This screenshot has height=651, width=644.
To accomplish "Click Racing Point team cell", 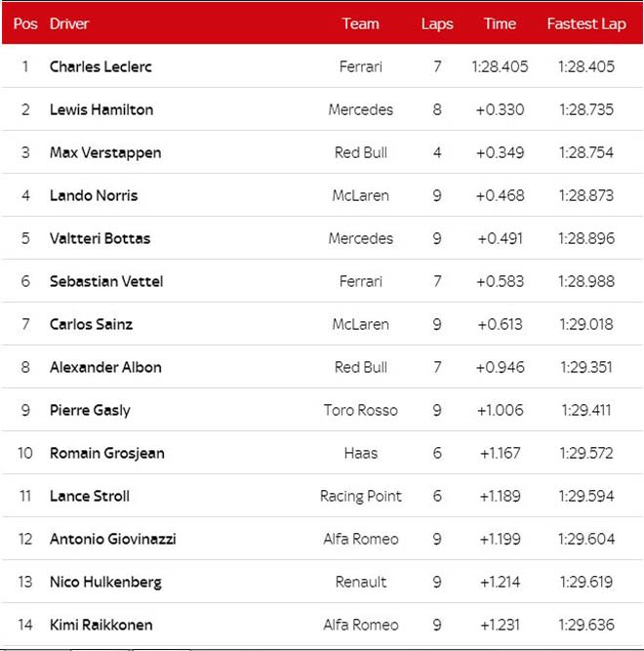I will (x=360, y=497).
